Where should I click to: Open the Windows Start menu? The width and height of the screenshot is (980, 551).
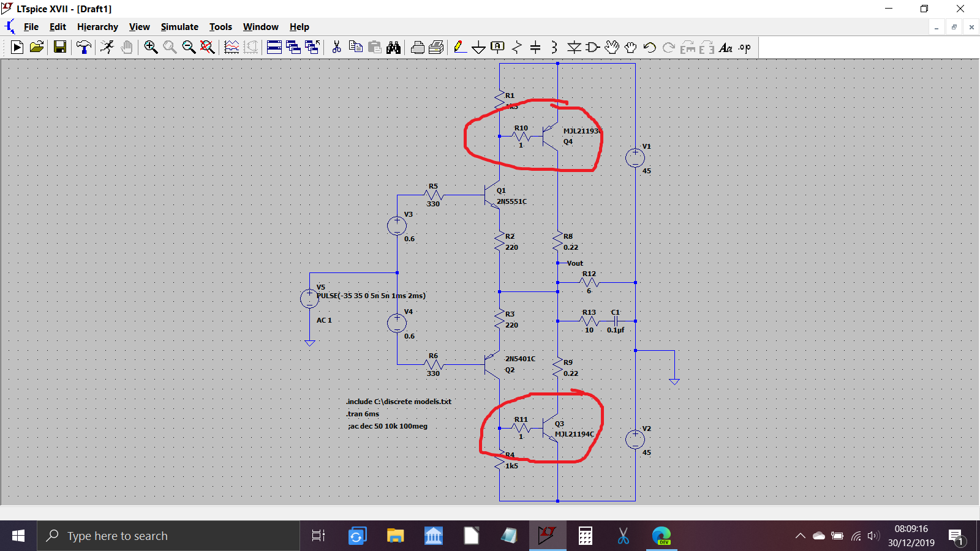pos(18,536)
